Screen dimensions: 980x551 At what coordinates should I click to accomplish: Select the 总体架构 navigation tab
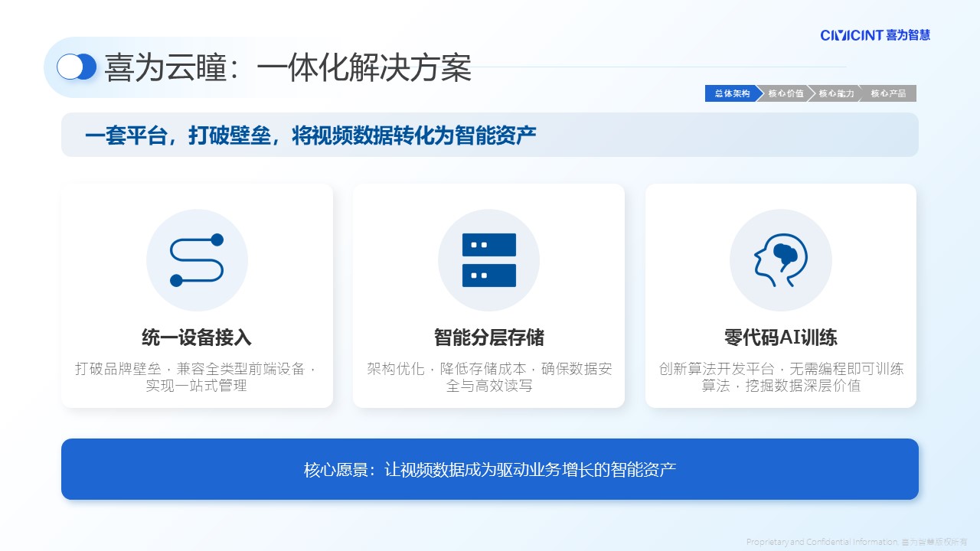(x=732, y=93)
